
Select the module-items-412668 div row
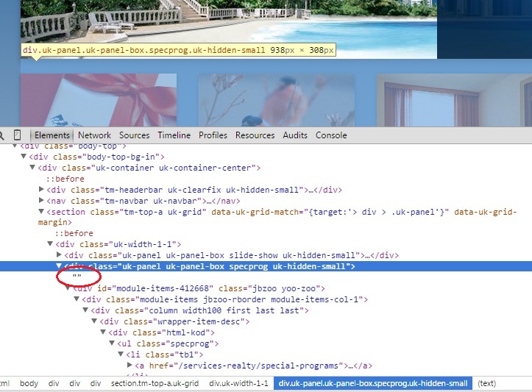[199, 288]
